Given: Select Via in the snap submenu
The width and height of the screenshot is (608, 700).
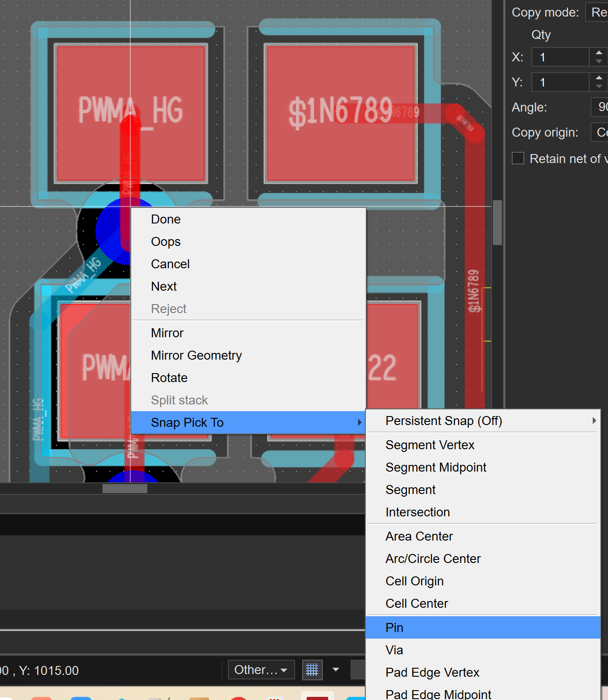Looking at the screenshot, I should click(x=394, y=650).
